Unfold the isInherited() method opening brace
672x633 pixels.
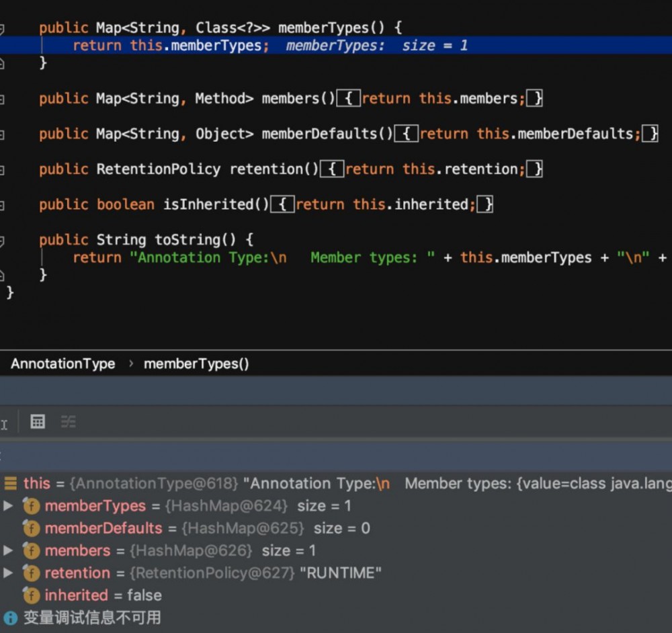(282, 204)
